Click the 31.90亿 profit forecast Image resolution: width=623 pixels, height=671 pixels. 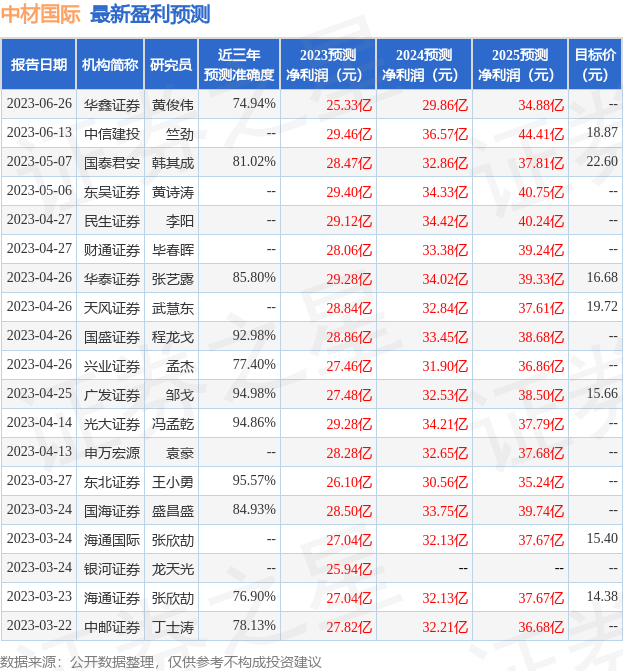[x=445, y=367]
